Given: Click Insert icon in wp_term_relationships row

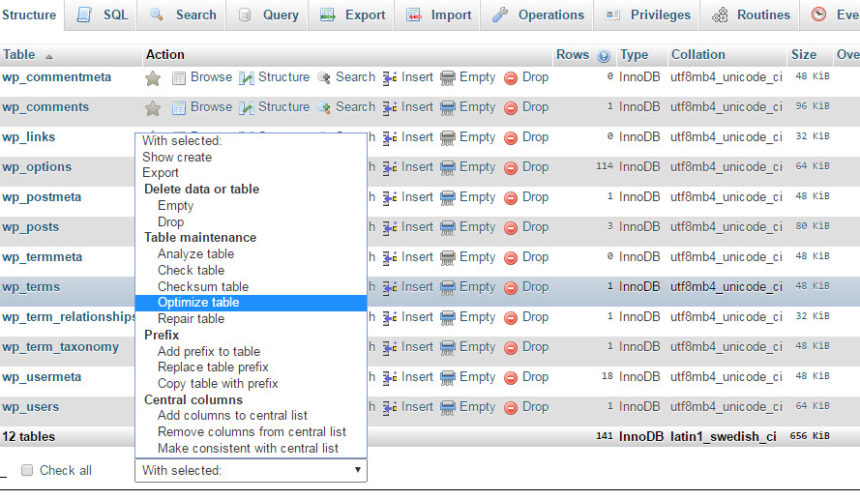Looking at the screenshot, I should [390, 317].
